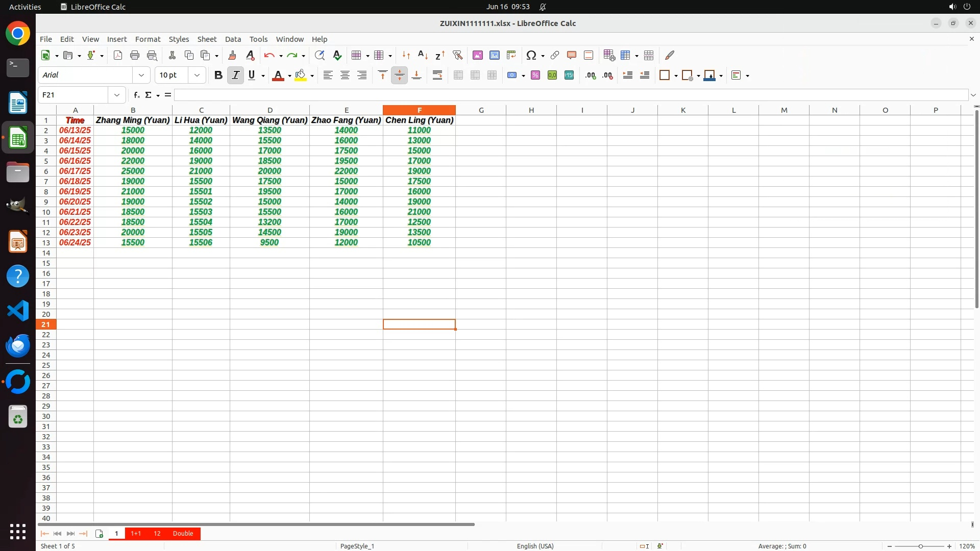The image size is (980, 551).
Task: Open the Data menu
Action: [233, 39]
